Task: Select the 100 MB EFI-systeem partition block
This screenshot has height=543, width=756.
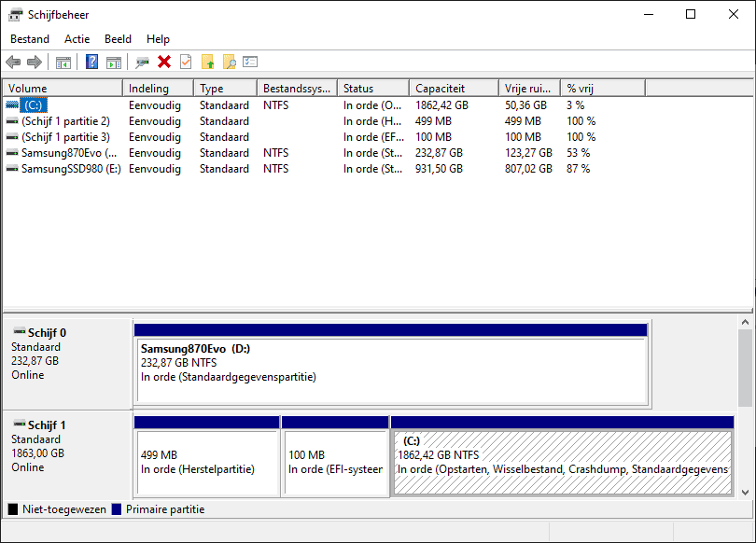Action: click(336, 456)
